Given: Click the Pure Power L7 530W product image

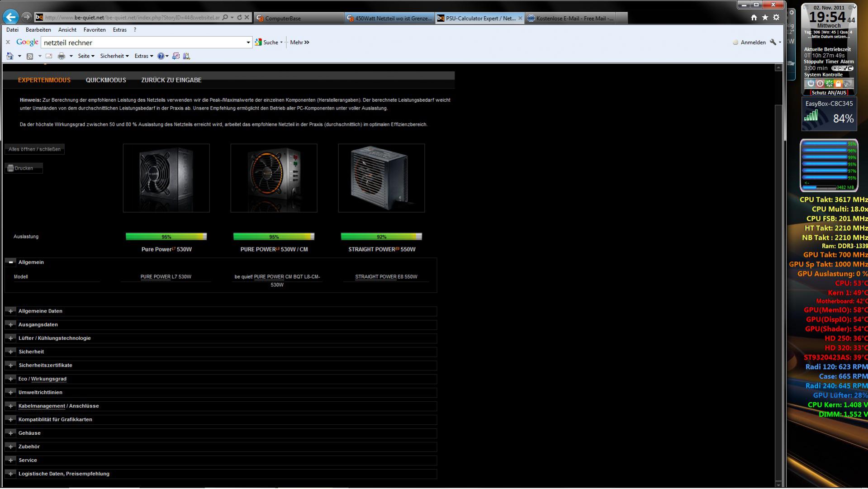Looking at the screenshot, I should pos(166,178).
